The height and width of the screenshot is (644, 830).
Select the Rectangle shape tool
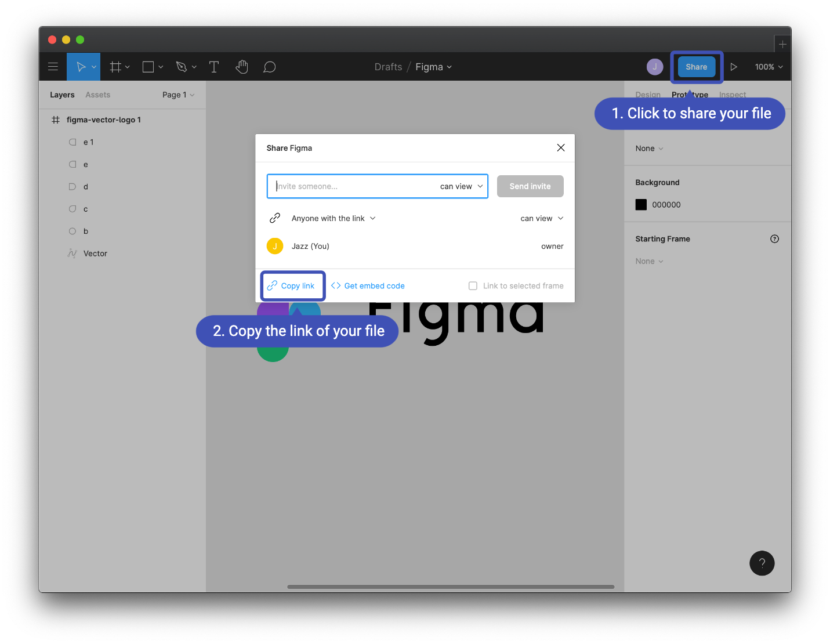click(x=148, y=67)
